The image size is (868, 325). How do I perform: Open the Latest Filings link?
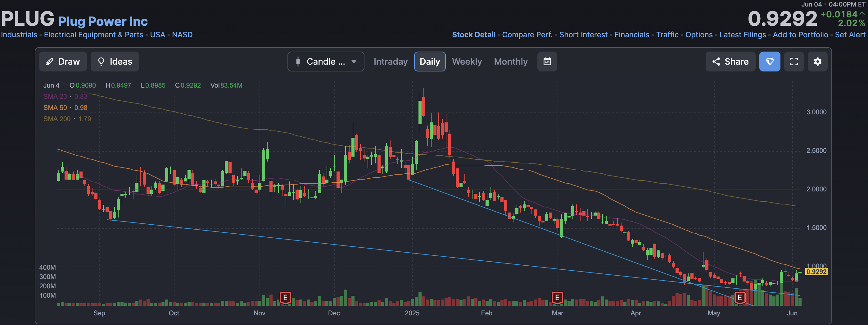743,35
